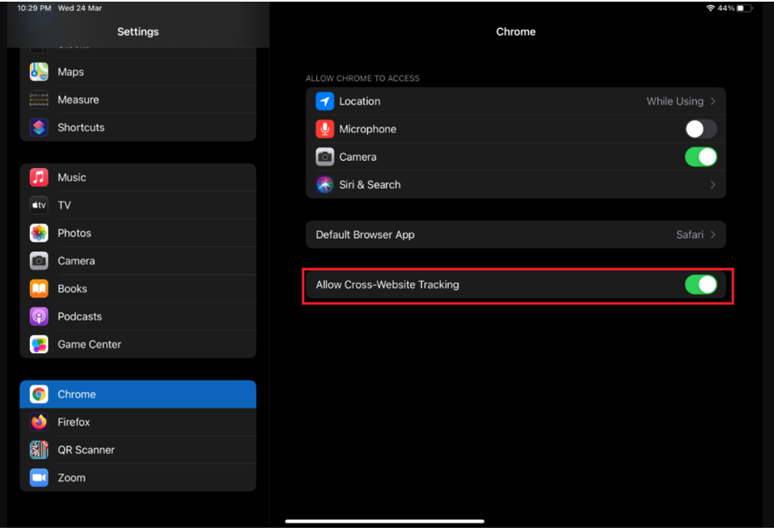Screen dimensions: 774x532
Task: Tap the Safari default browser value
Action: click(689, 235)
